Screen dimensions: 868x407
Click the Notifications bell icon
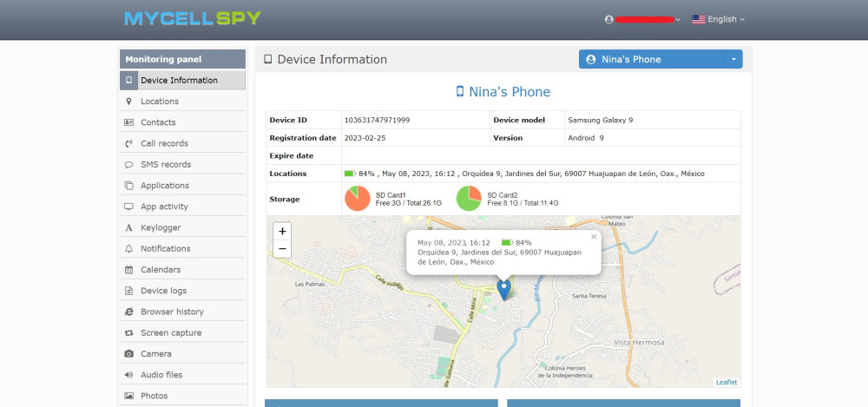(x=129, y=249)
